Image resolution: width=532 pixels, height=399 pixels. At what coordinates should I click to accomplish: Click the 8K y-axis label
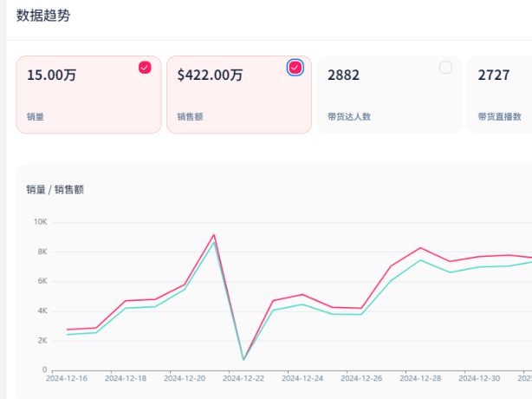point(42,252)
